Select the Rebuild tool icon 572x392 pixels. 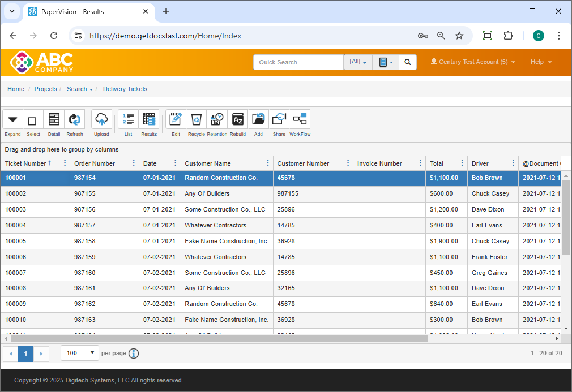[238, 120]
